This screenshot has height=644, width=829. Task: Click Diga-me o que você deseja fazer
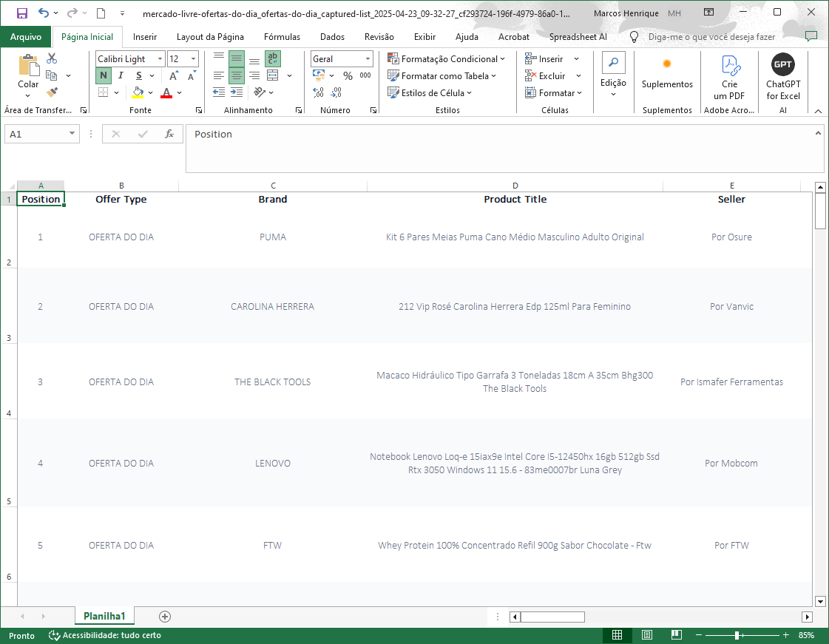click(x=711, y=36)
